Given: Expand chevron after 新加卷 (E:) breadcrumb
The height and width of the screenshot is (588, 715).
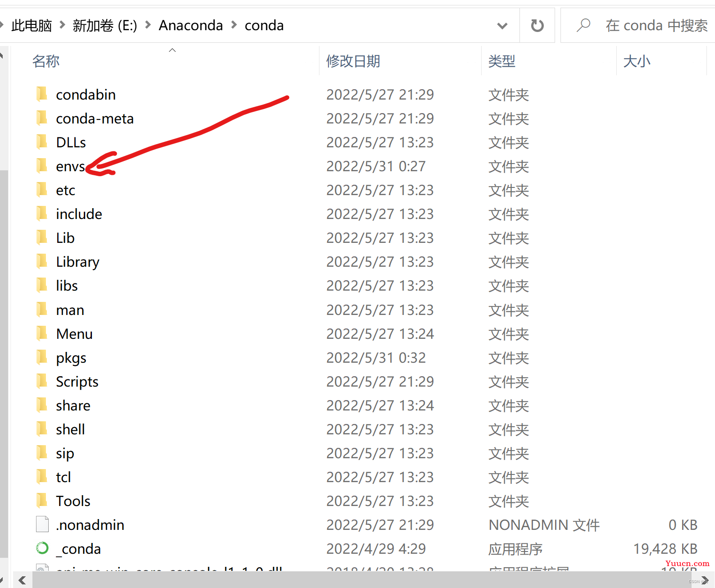Looking at the screenshot, I should click(148, 25).
